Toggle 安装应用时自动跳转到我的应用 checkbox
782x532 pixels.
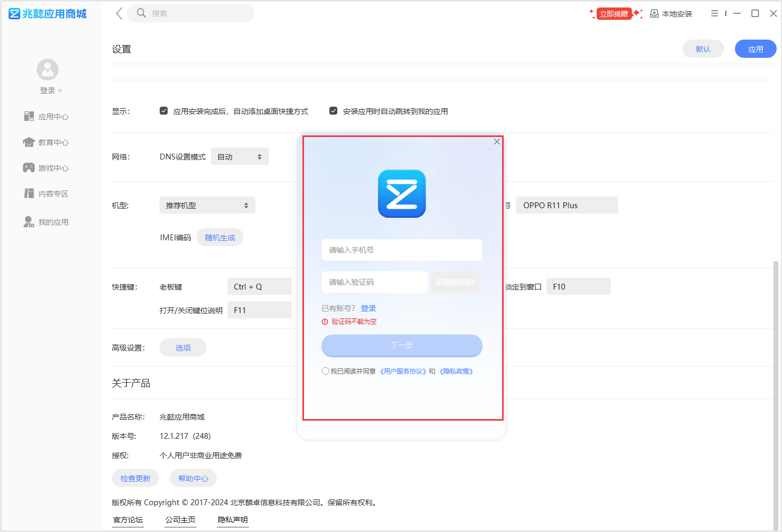[333, 111]
